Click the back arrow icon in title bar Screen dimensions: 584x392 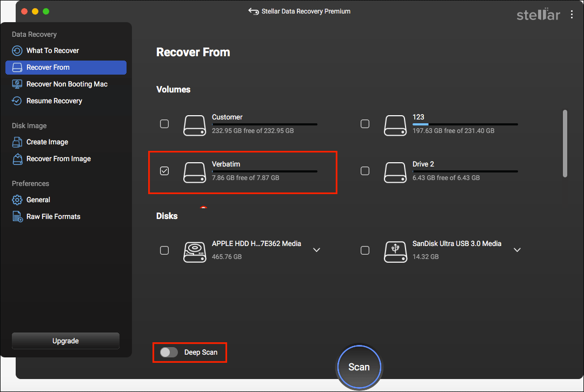click(x=254, y=11)
